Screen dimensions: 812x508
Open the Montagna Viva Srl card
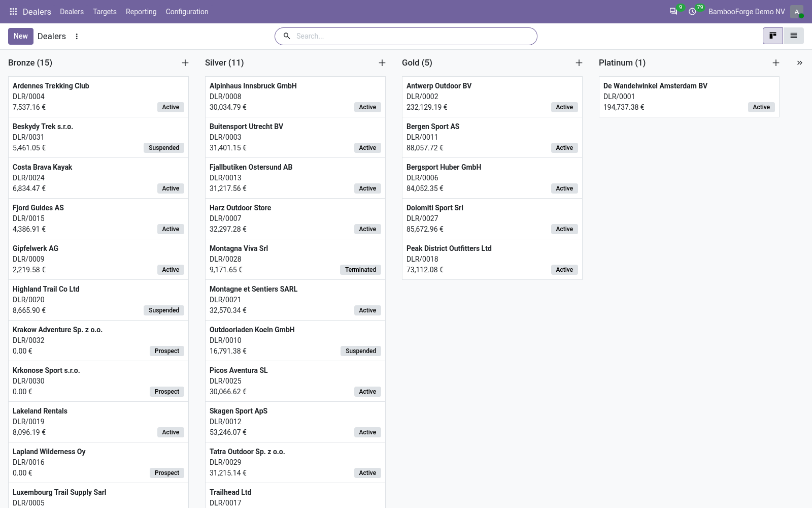tap(295, 259)
